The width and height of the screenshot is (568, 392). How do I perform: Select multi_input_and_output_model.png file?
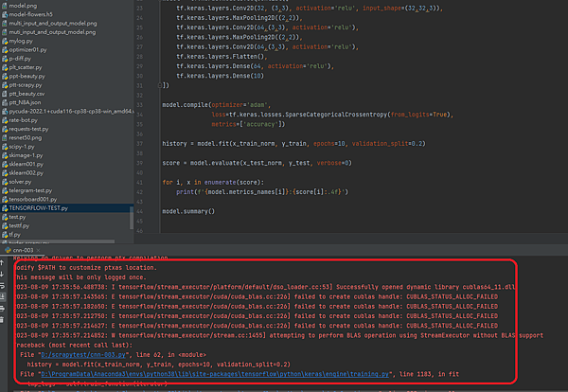point(53,23)
